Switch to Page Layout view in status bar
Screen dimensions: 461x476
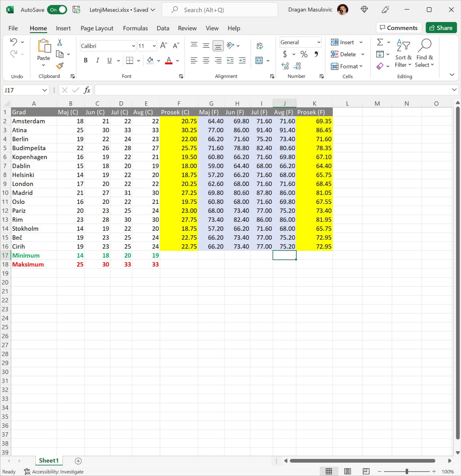click(347, 471)
